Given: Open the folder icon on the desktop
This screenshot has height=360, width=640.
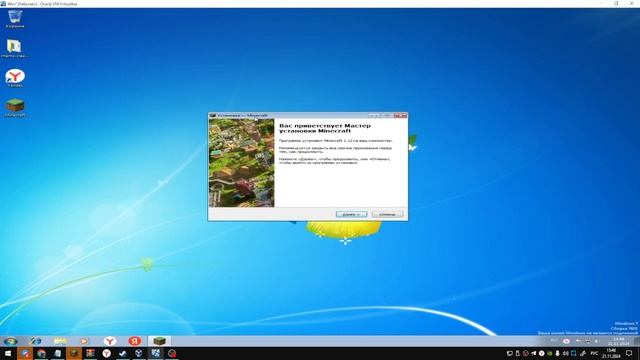Looking at the screenshot, I should tap(14, 48).
